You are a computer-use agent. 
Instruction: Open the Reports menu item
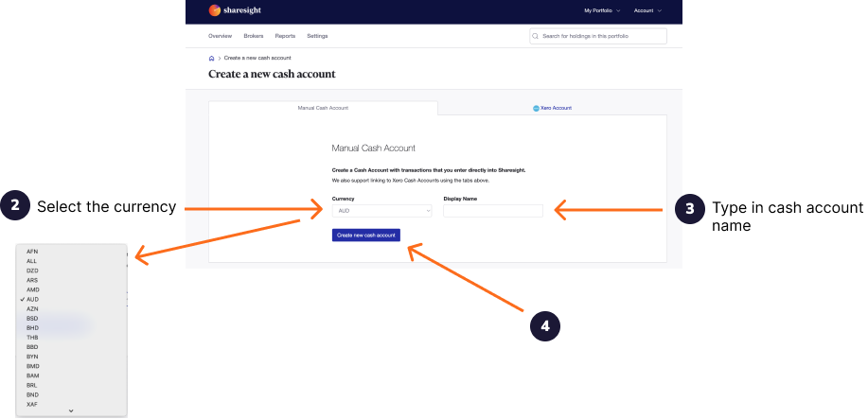(285, 36)
